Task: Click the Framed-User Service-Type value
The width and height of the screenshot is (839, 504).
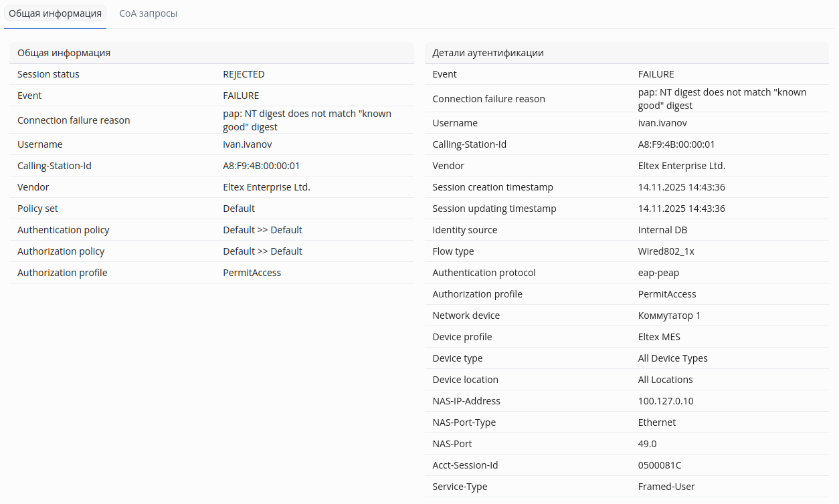Action: coord(666,487)
